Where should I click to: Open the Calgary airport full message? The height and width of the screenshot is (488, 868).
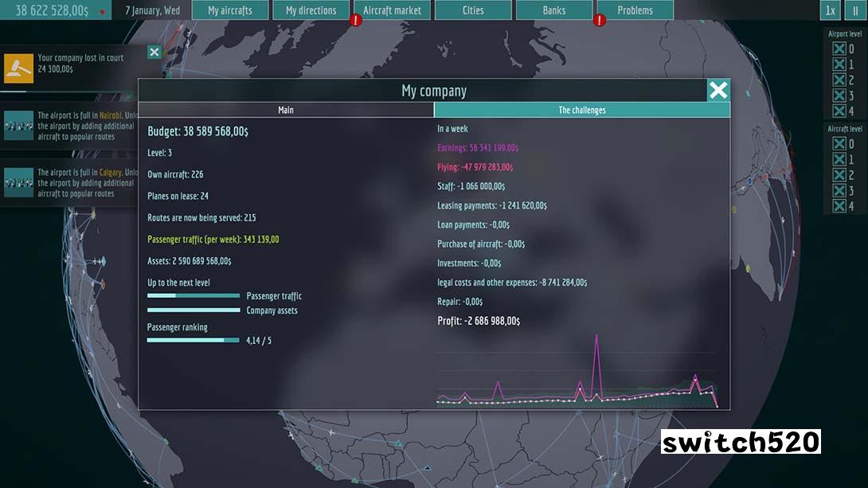point(88,182)
